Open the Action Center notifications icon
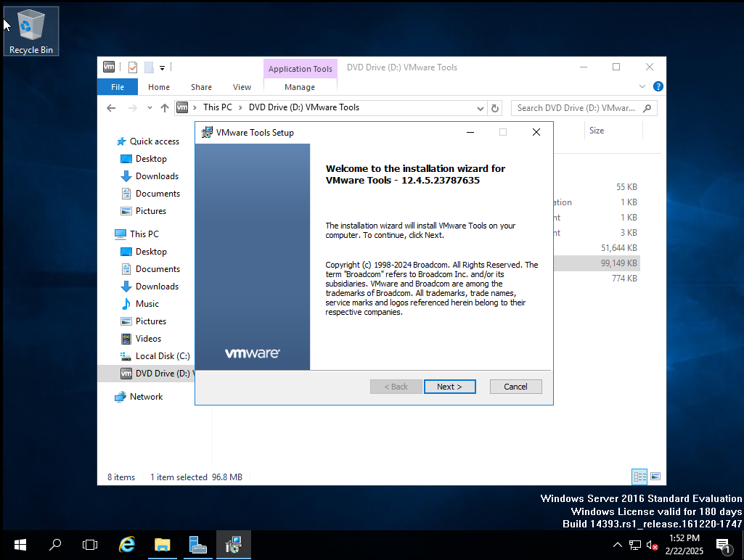Image resolution: width=744 pixels, height=560 pixels. [x=724, y=545]
